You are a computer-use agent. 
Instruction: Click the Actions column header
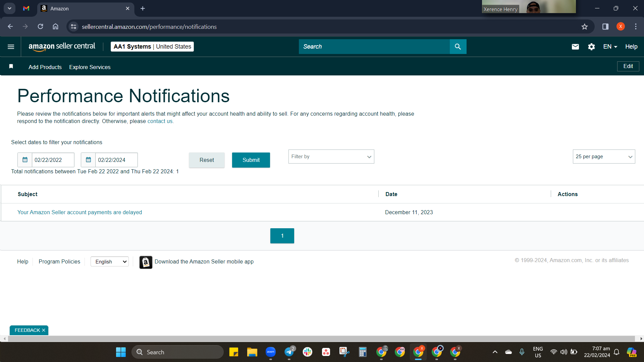[568, 194]
